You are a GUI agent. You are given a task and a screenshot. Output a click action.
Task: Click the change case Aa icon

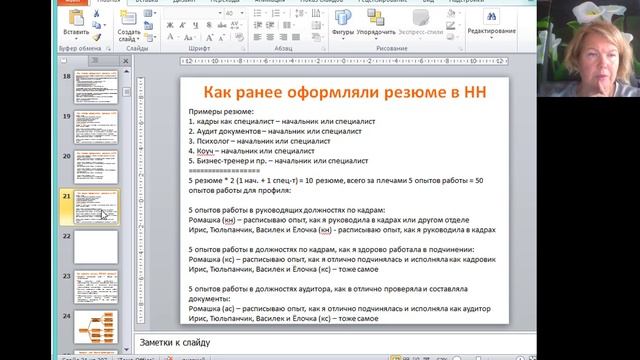coord(188,38)
